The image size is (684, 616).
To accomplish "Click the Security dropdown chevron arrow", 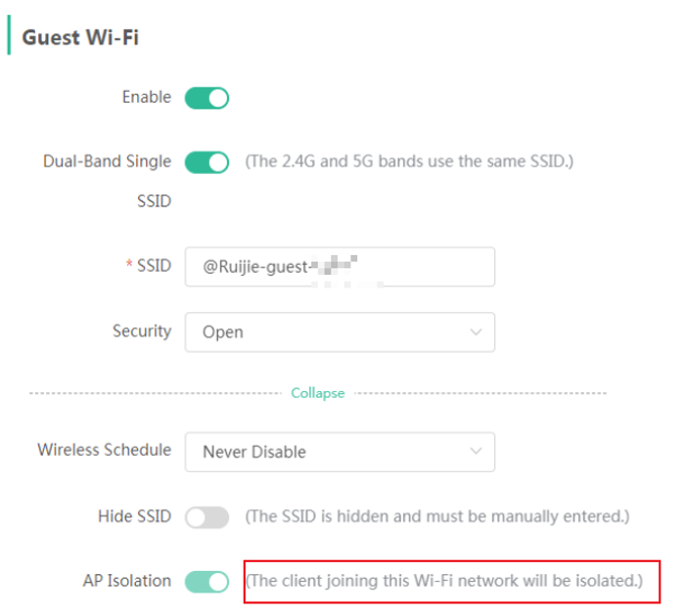I will click(x=477, y=332).
